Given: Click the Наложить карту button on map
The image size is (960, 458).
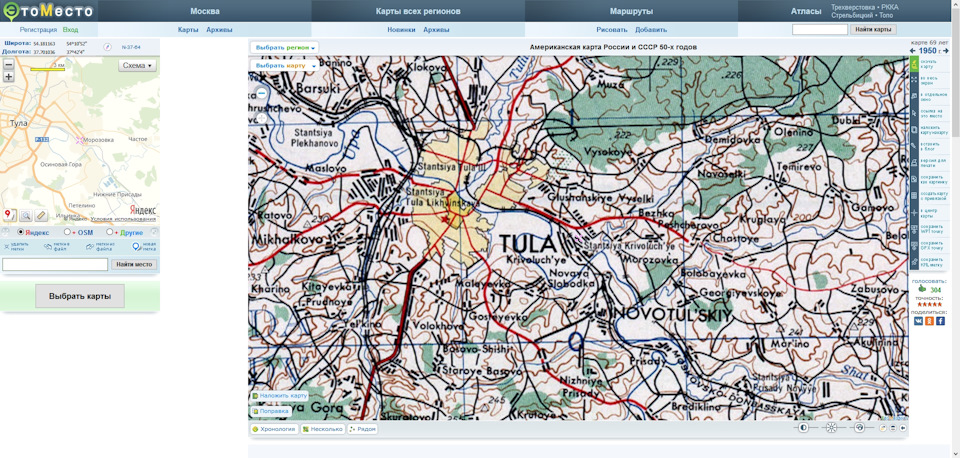Looking at the screenshot, I should [x=280, y=396].
